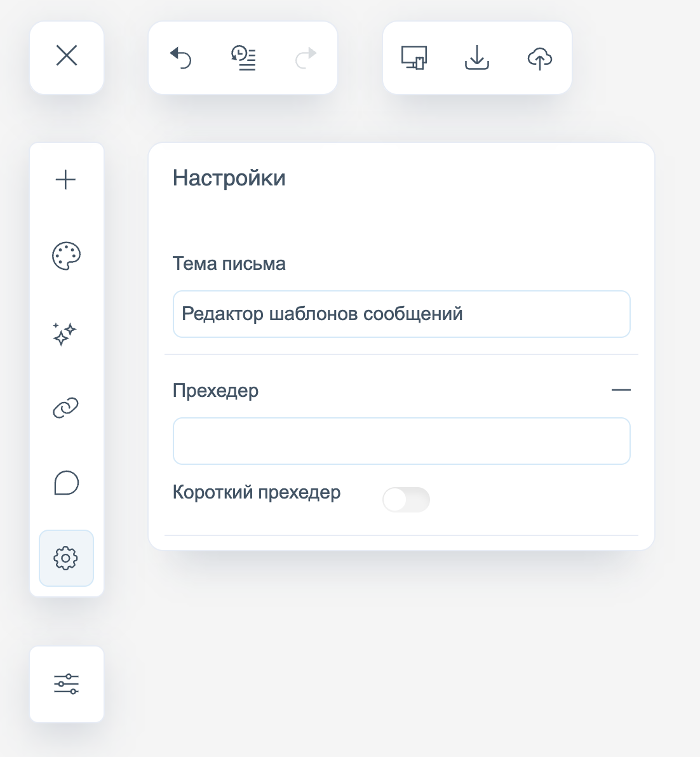700x757 pixels.
Task: Focus the empty Прехедер text field
Action: click(401, 441)
